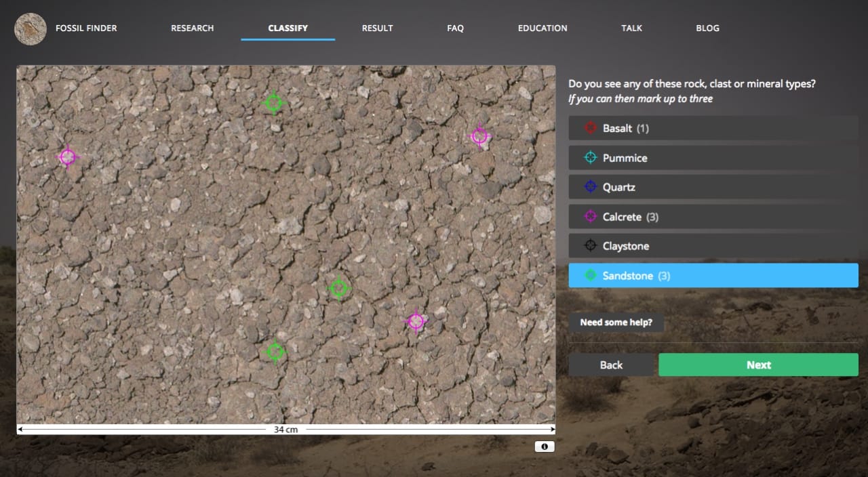Open the Education section
The image size is (868, 477).
pyautogui.click(x=542, y=28)
